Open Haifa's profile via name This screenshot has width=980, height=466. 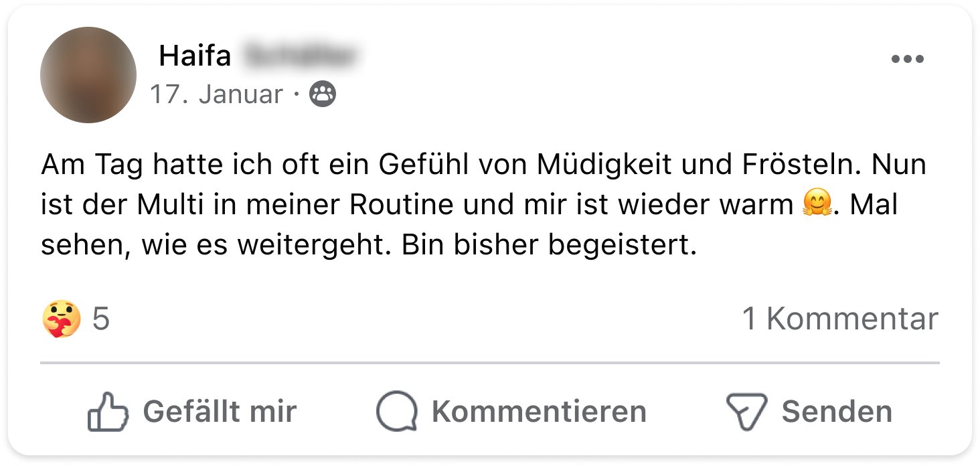[x=195, y=56]
